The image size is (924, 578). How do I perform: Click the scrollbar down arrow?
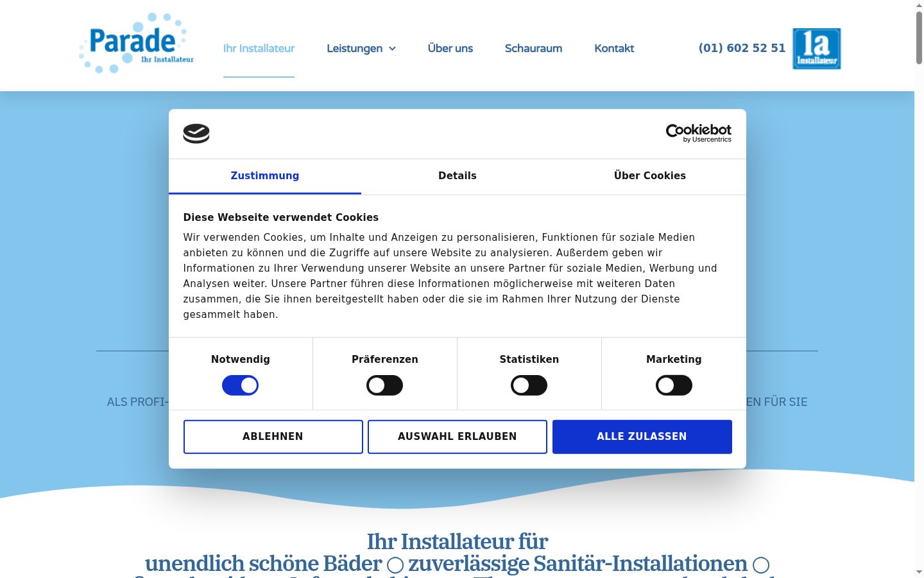coord(919,572)
